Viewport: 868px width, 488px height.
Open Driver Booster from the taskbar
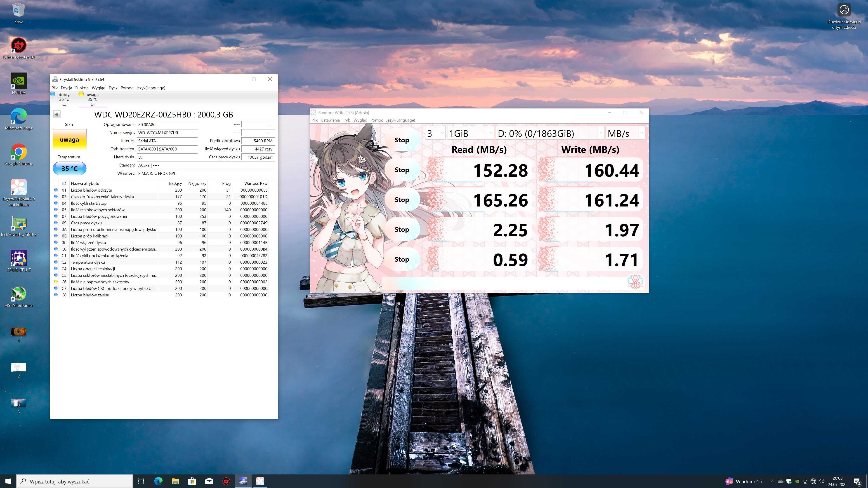(226, 481)
